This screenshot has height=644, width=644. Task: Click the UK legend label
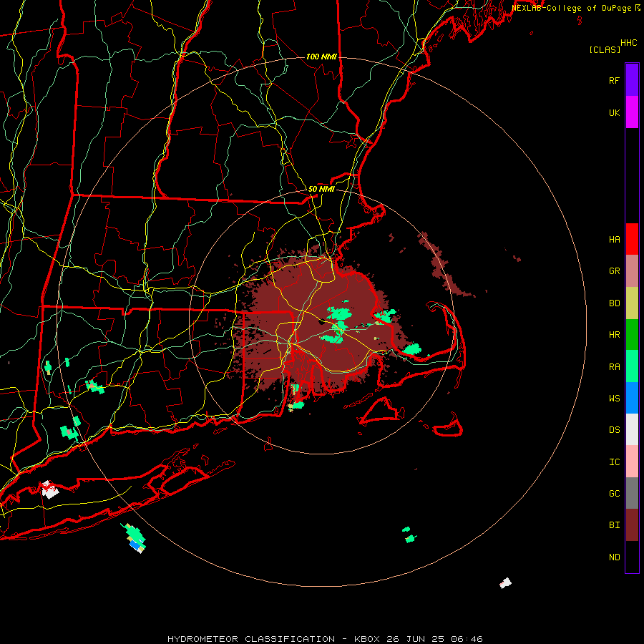pyautogui.click(x=614, y=112)
